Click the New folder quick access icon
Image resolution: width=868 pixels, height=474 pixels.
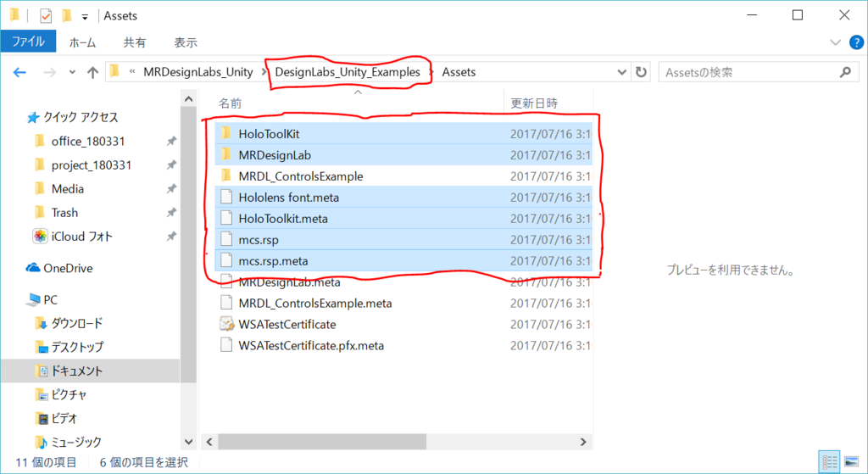point(66,15)
